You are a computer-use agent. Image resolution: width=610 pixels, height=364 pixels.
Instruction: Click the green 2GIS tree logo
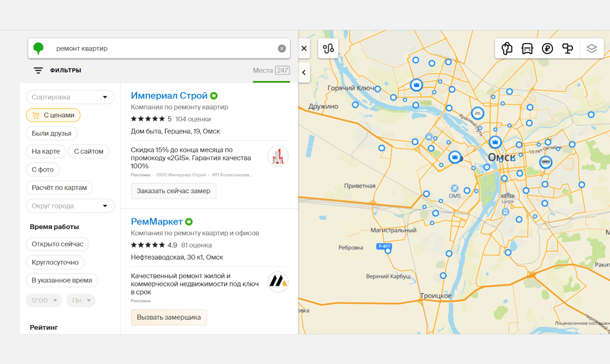39,48
